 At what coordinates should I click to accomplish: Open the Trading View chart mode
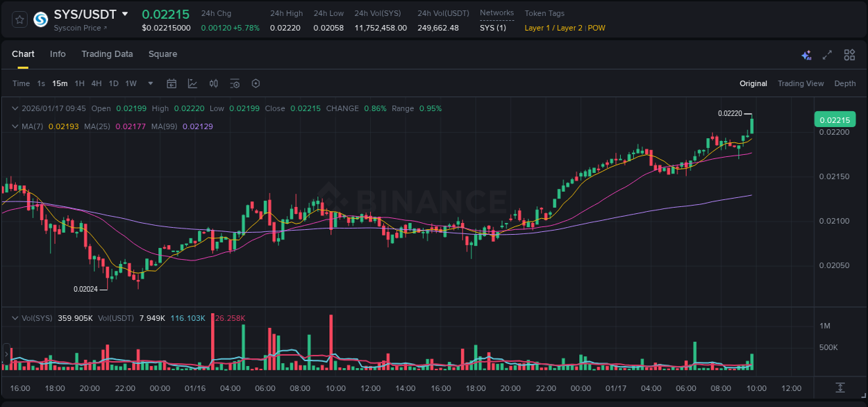(x=801, y=83)
